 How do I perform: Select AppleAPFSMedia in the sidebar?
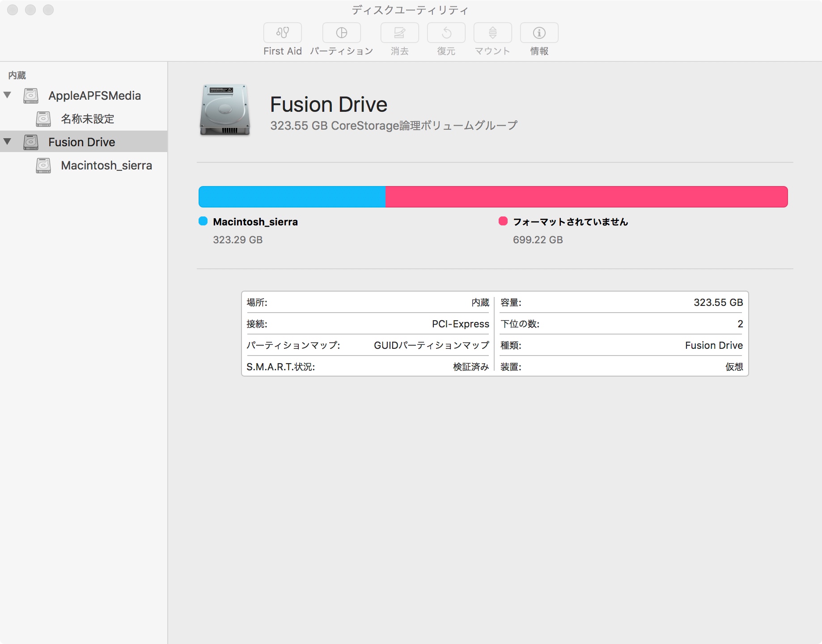(94, 96)
